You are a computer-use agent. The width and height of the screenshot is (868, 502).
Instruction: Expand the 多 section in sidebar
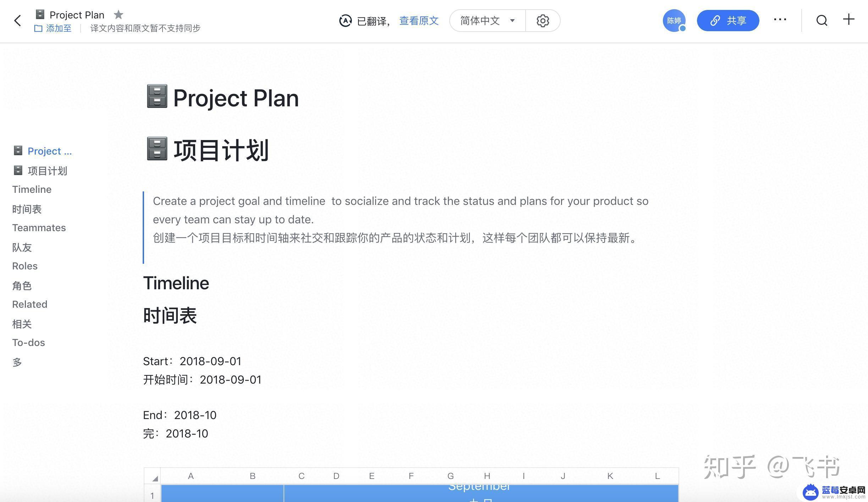[x=16, y=362]
